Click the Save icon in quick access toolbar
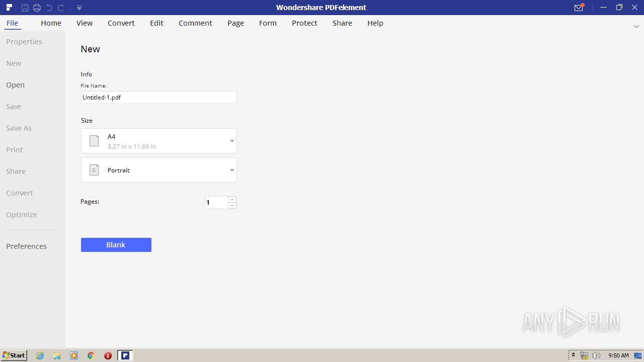This screenshot has width=644, height=362. click(x=25, y=8)
